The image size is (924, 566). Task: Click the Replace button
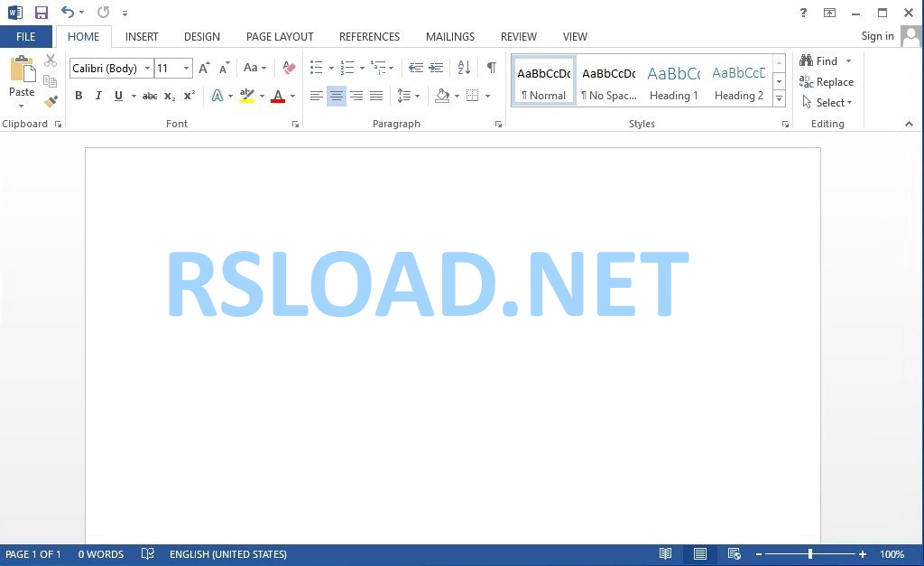827,82
